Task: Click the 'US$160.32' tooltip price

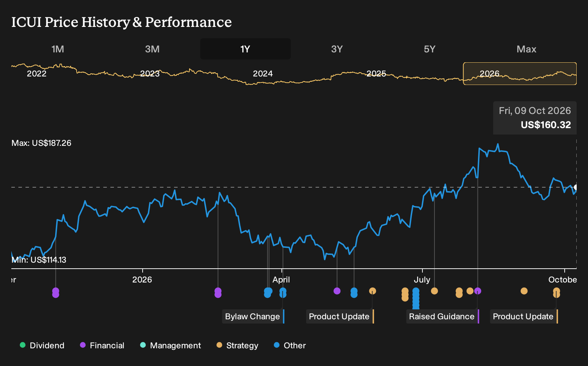Action: click(546, 125)
